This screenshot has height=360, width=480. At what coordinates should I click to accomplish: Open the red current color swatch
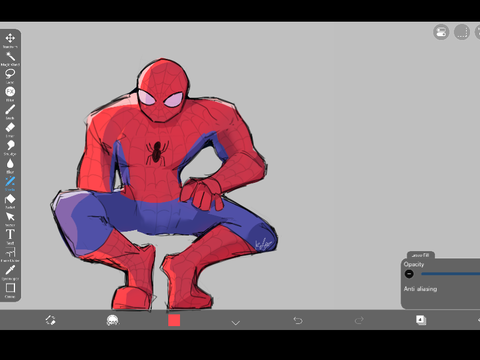174,320
